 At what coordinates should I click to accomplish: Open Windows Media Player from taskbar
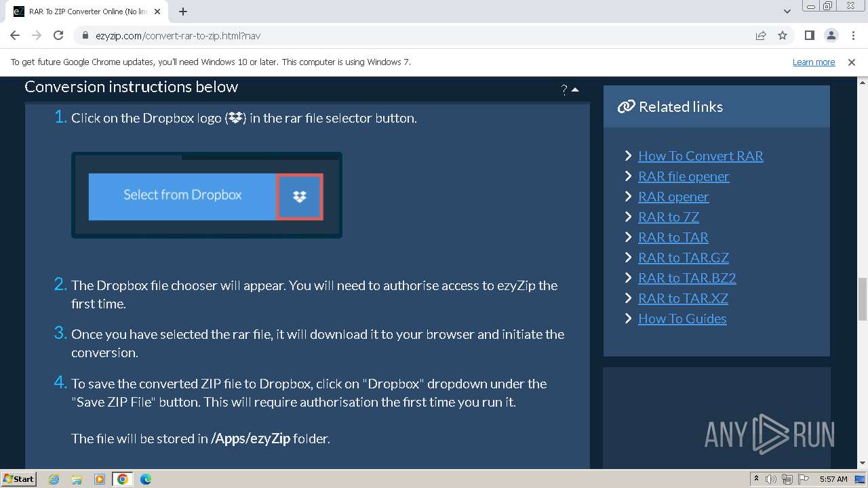100,479
